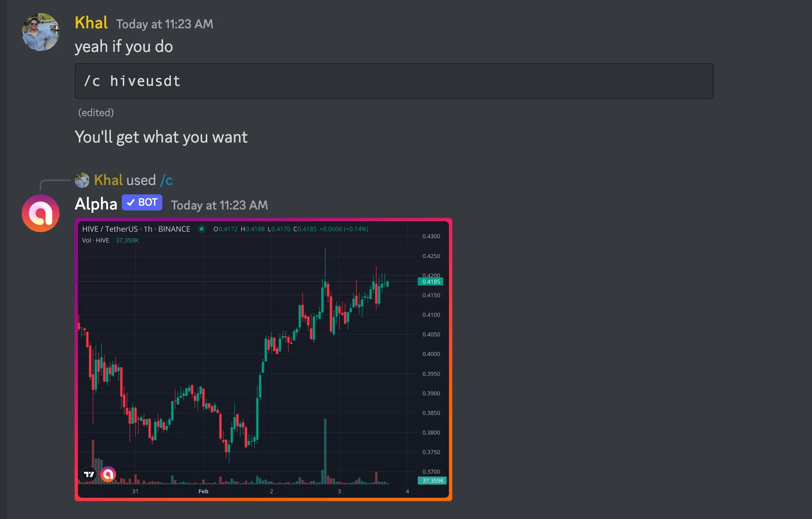Click the Alpha message timestamp 11:23 AM
812x519 pixels.
[x=219, y=205]
